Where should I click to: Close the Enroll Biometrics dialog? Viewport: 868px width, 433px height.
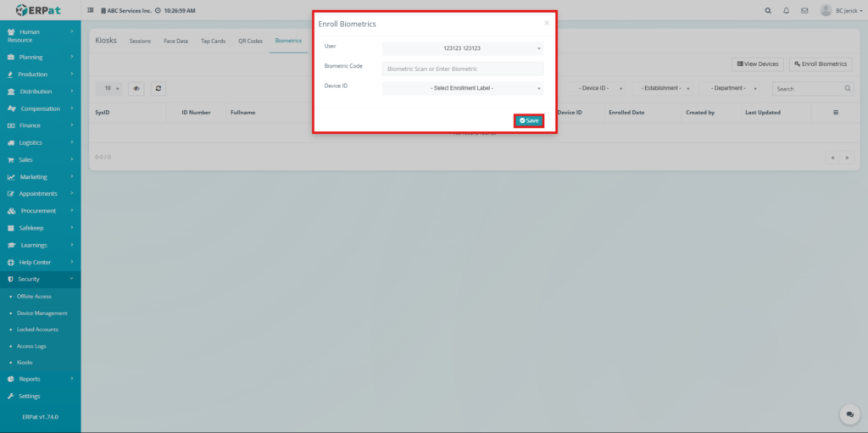[546, 24]
